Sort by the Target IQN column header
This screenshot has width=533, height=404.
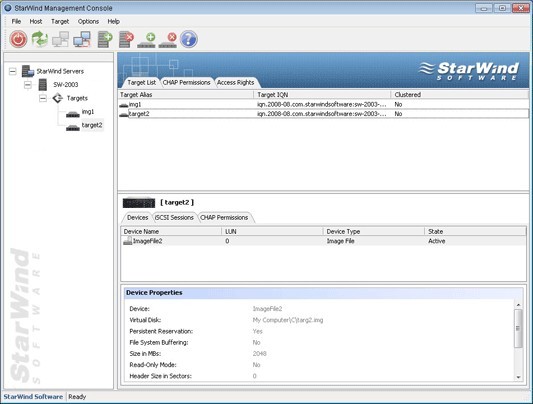(322, 95)
